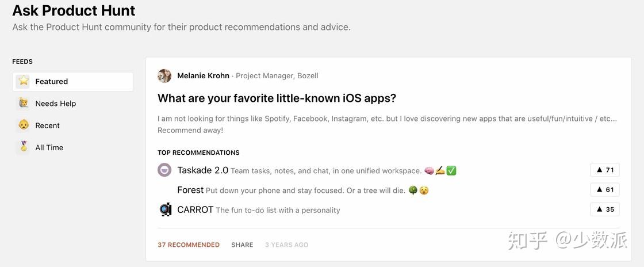Click the medal icon beside All Time
The image size is (644, 267).
coord(24,147)
